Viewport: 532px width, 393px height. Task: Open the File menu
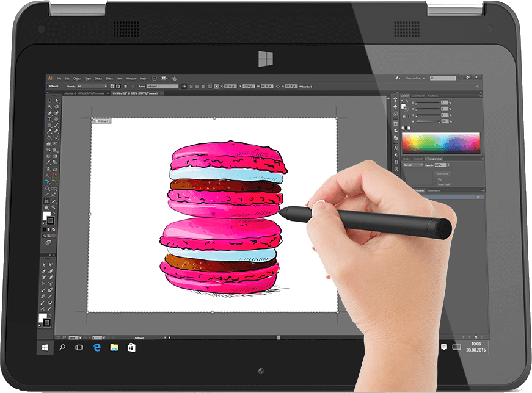(x=59, y=78)
